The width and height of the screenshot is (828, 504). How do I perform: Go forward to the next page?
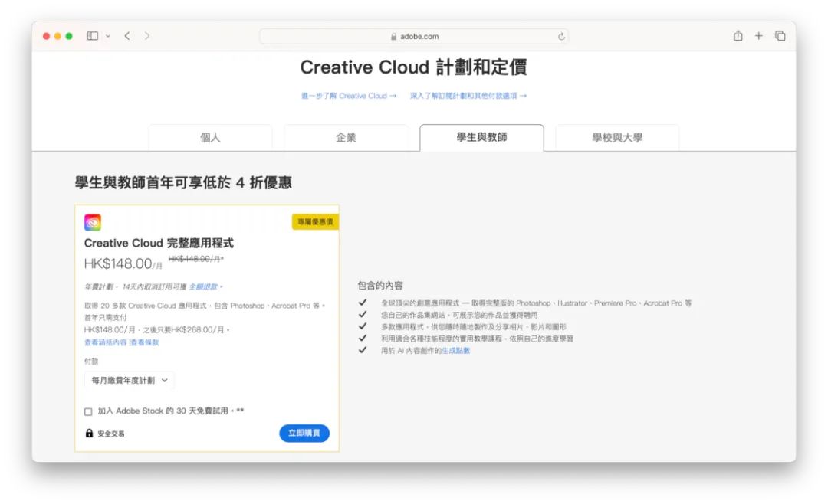tap(147, 36)
